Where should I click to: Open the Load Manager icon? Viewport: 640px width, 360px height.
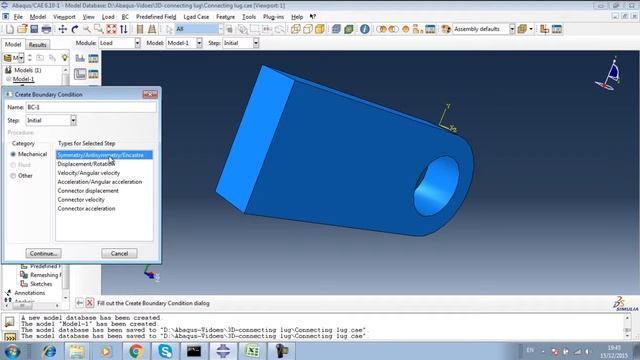pos(93,58)
